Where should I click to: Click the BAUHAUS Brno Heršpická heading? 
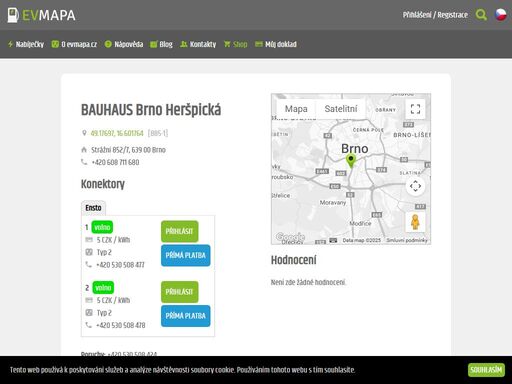pyautogui.click(x=151, y=110)
